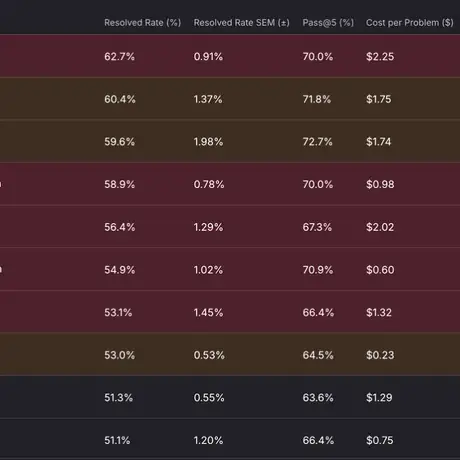Sort by Resolved Rate (%) column header
Image resolution: width=460 pixels, height=460 pixels.
142,23
